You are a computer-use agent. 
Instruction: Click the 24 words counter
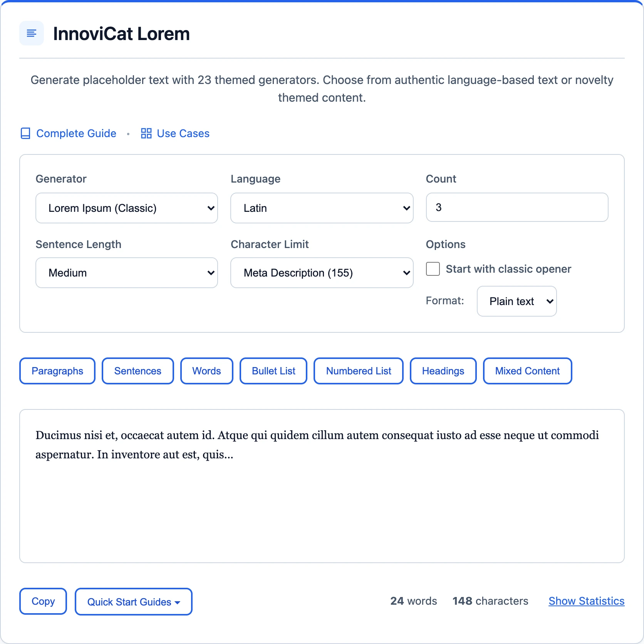[x=414, y=601]
